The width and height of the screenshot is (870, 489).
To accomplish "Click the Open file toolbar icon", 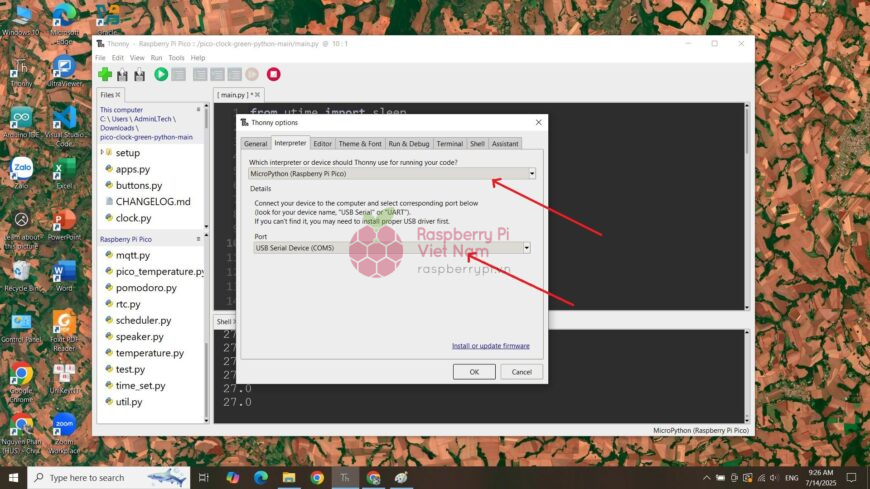I will point(122,74).
